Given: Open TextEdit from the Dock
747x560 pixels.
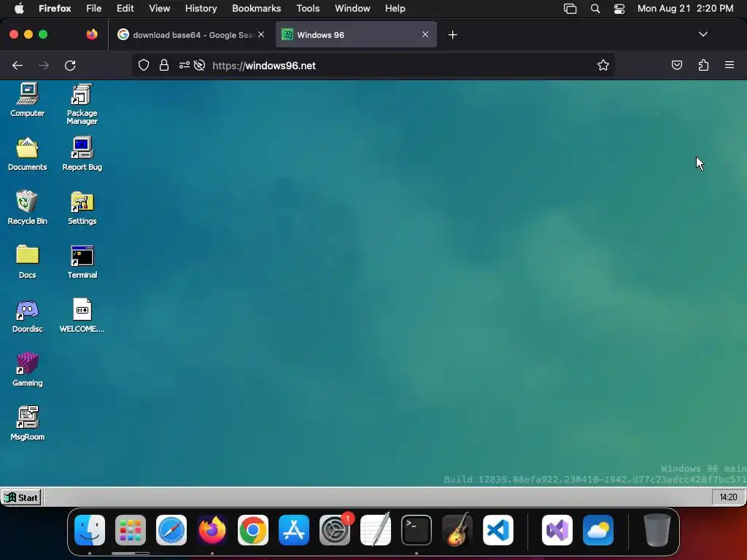Looking at the screenshot, I should [376, 530].
